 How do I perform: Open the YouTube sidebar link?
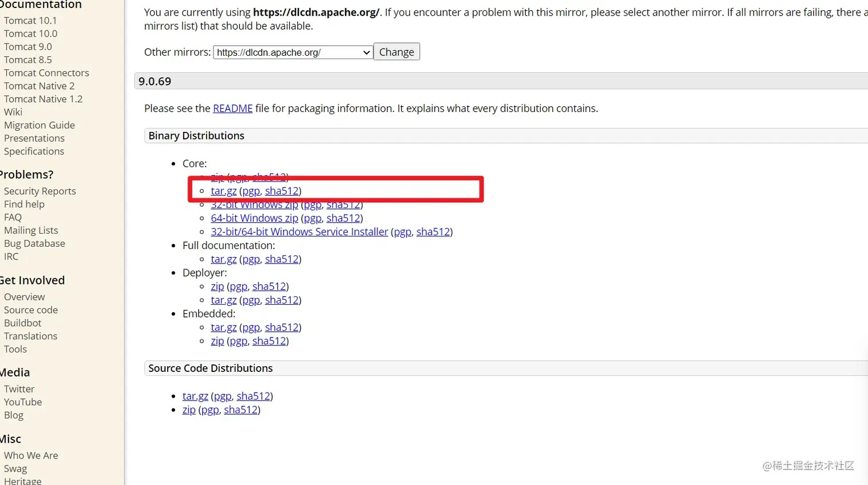23,402
